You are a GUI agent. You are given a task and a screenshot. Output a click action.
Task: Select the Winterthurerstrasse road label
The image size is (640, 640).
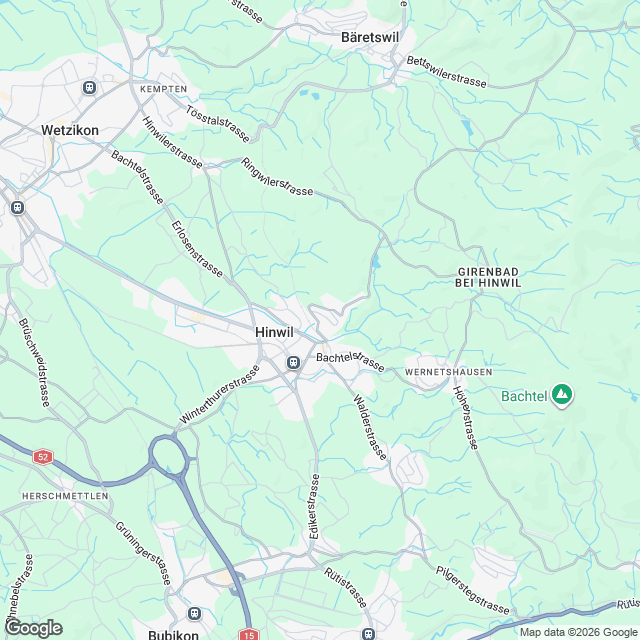pyautogui.click(x=219, y=394)
